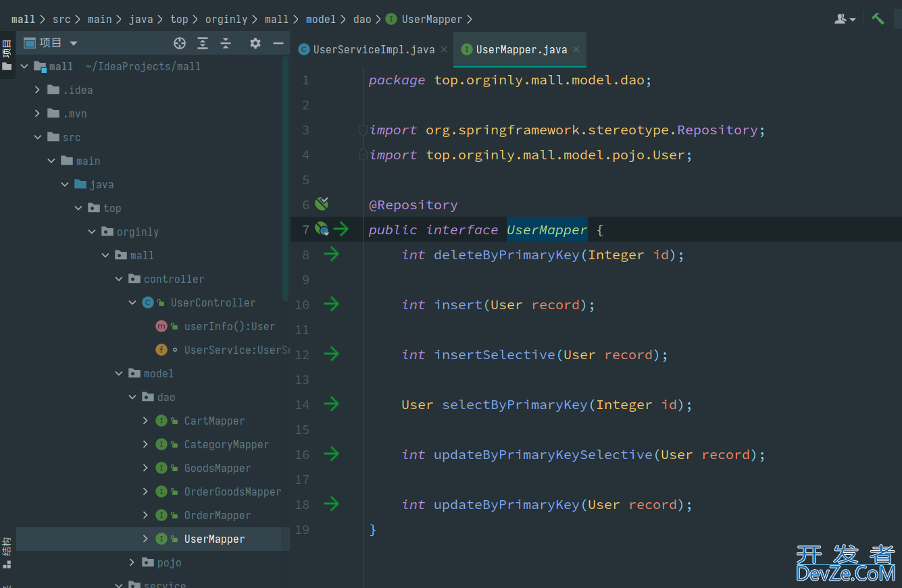Click the green hammer Build icon
Image resolution: width=902 pixels, height=588 pixels.
click(878, 19)
